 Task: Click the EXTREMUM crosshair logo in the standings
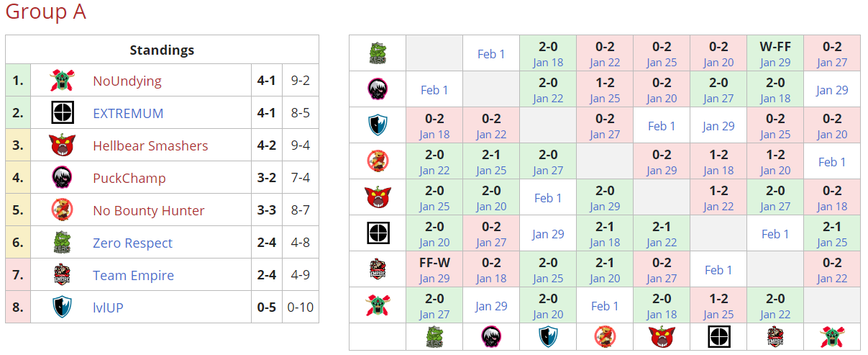pos(63,113)
